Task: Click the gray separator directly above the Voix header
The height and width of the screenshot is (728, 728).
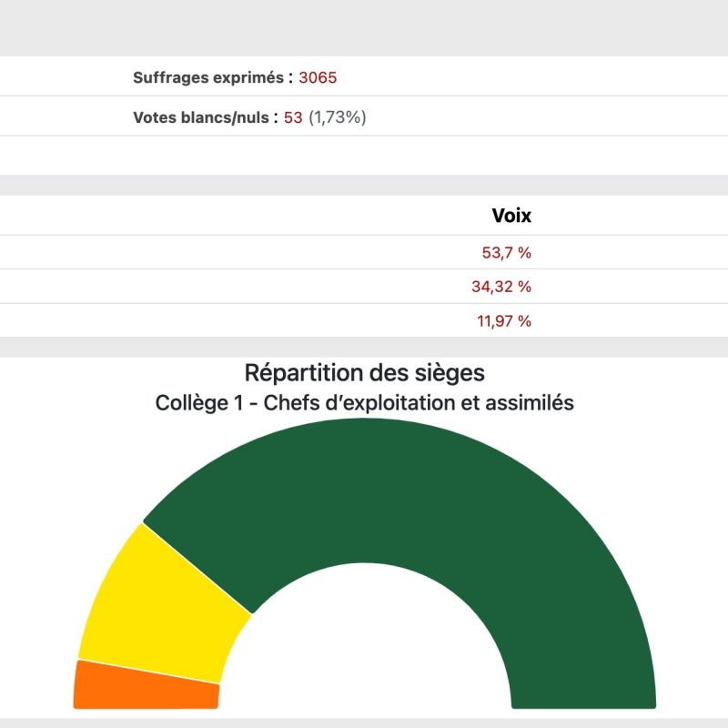Action: (364, 185)
